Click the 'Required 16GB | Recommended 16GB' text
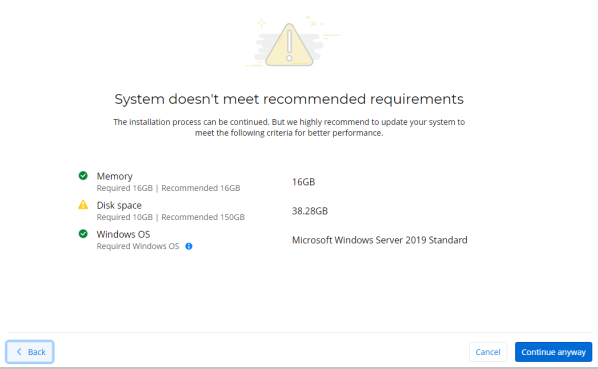 coord(168,188)
